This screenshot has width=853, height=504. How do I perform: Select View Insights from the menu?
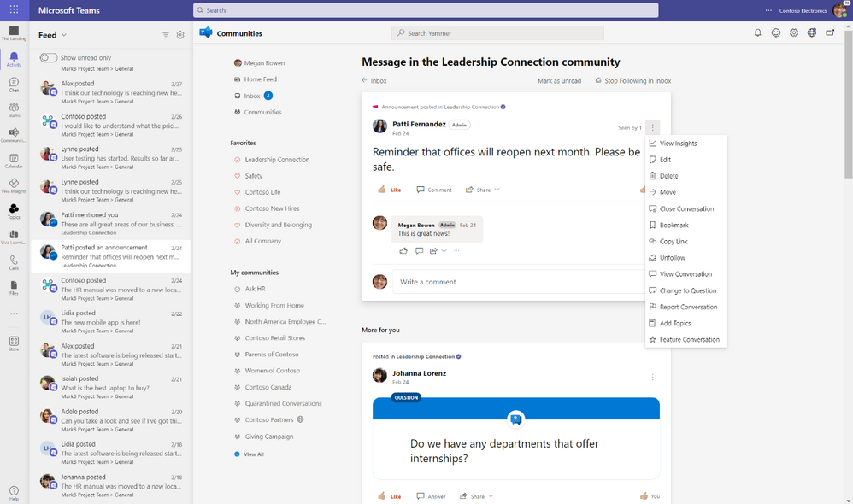pos(686,144)
